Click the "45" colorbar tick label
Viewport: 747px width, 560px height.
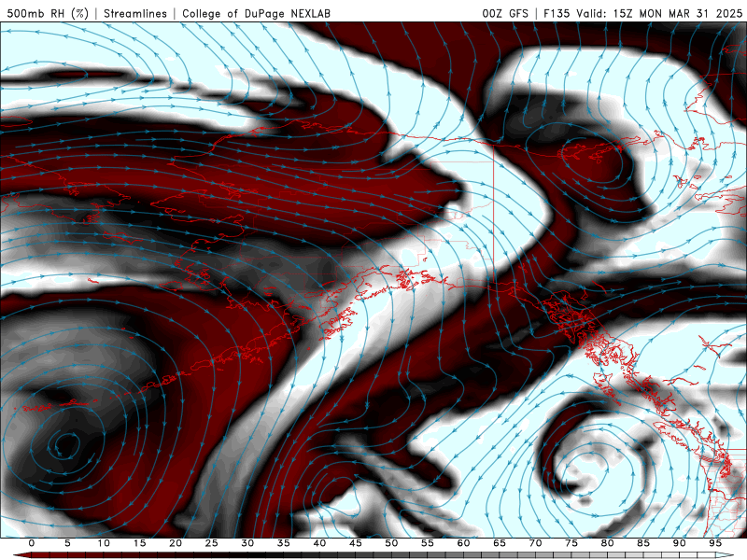(x=356, y=543)
